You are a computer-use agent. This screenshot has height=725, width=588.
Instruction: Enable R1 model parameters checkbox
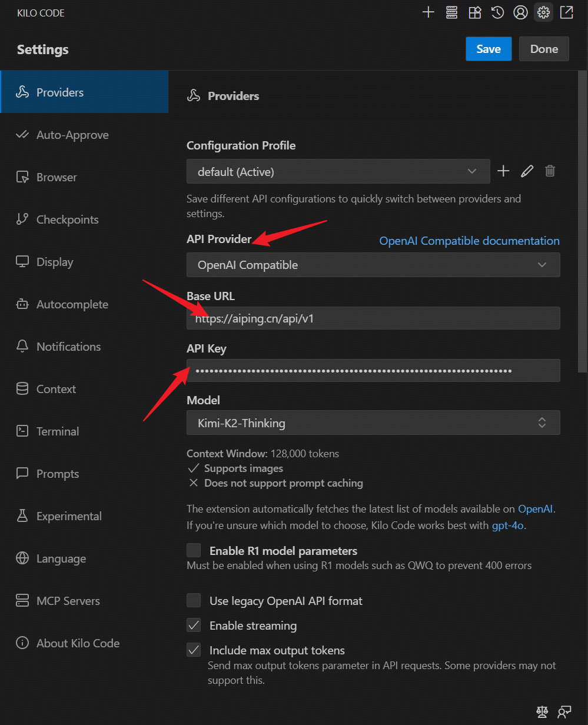(x=194, y=551)
